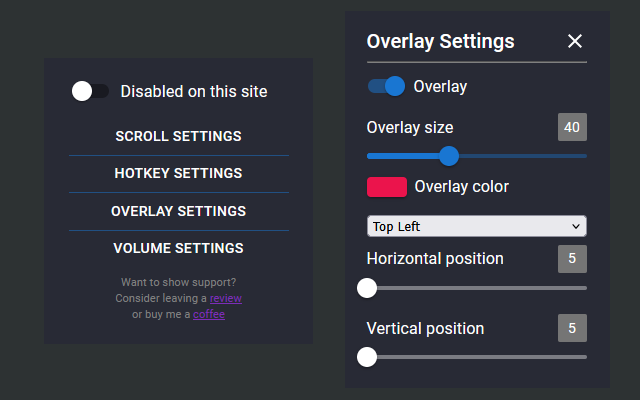Viewport: 640px width, 400px height.
Task: Click the Overlay size value box showing 40
Action: (572, 127)
